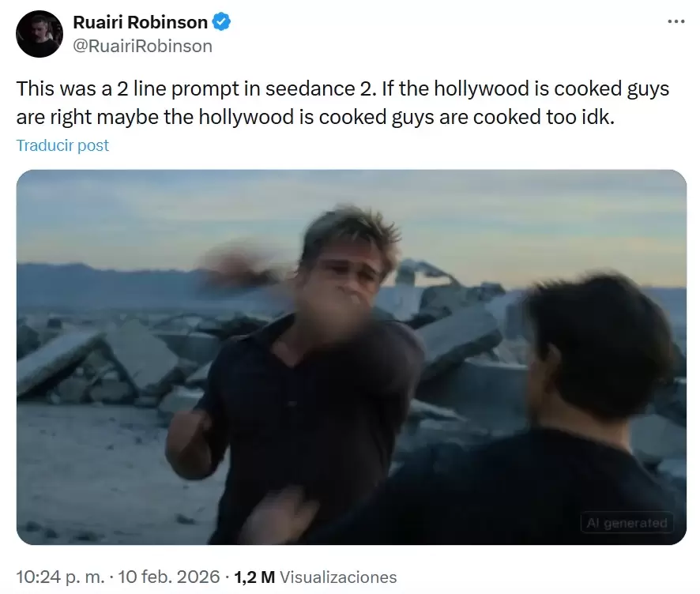700x594 pixels.
Task: Open Ruairi Robinson's profile avatar
Action: coord(40,34)
